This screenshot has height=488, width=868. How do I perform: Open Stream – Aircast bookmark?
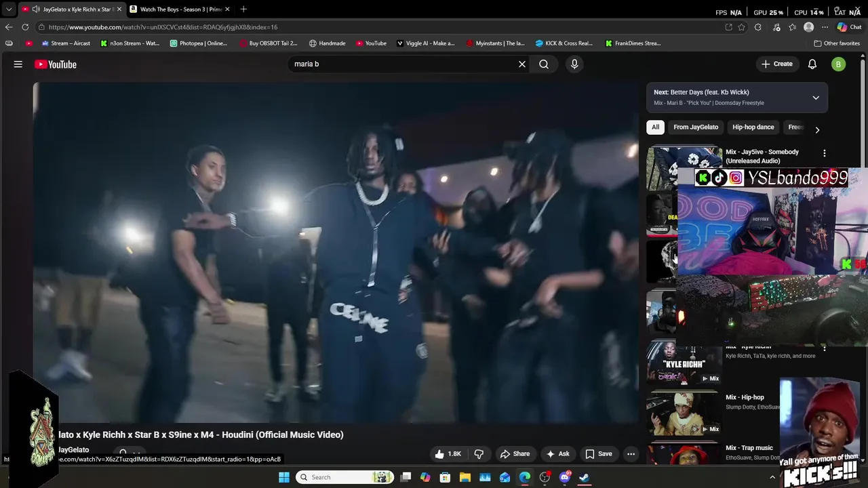pos(66,43)
